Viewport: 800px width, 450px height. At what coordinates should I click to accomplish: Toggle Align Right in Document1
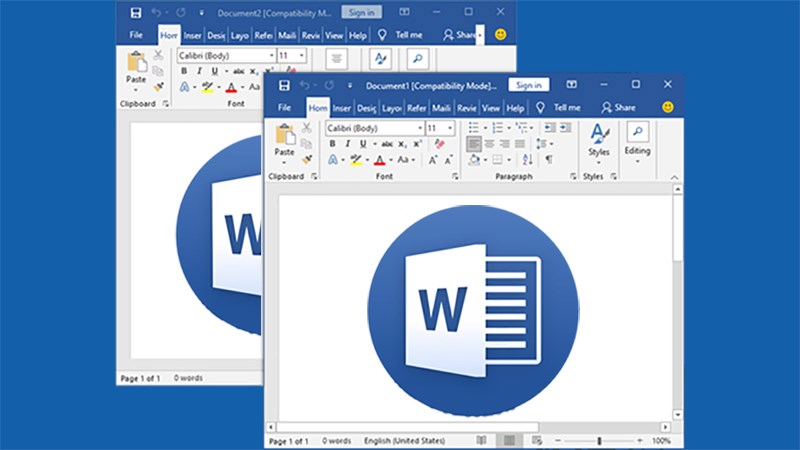point(505,144)
